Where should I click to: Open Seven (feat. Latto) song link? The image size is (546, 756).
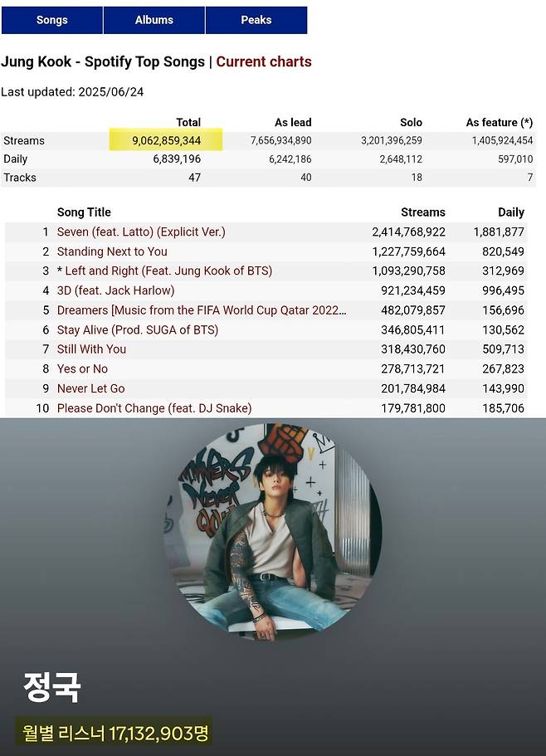[x=141, y=232]
